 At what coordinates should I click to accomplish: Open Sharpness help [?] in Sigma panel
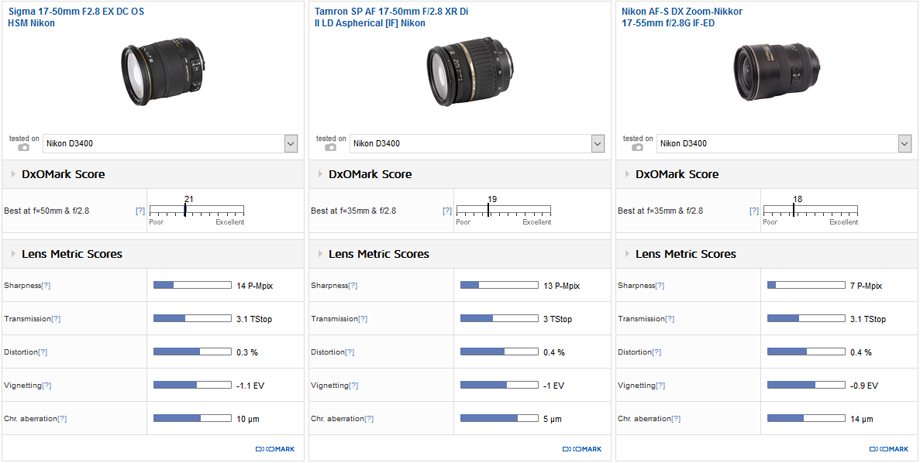pos(46,286)
